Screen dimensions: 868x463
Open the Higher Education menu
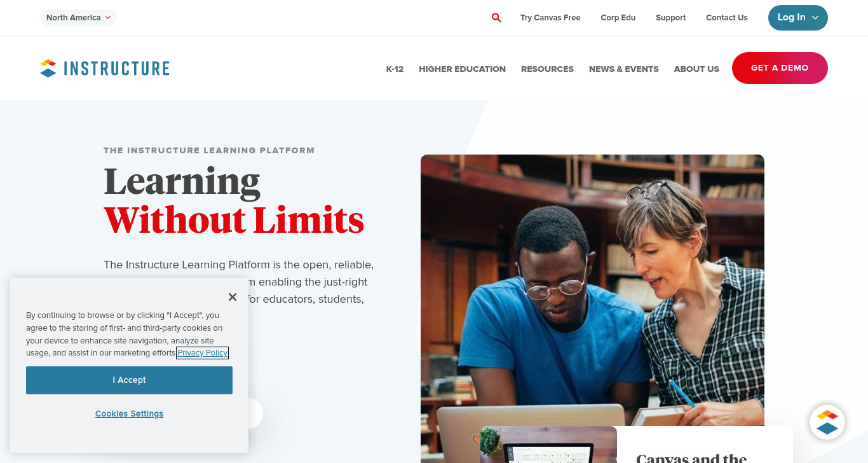tap(462, 69)
